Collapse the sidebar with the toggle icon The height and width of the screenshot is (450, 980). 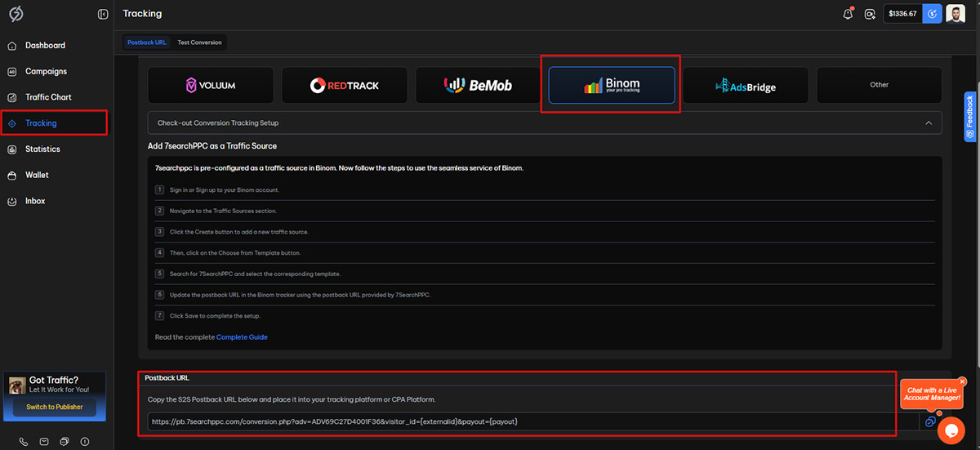pyautogui.click(x=102, y=14)
